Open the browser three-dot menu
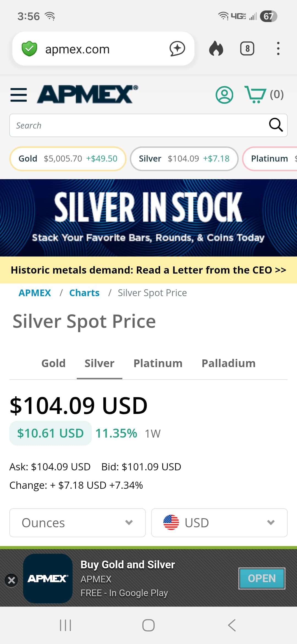Viewport: 297px width, 644px height. tap(278, 49)
